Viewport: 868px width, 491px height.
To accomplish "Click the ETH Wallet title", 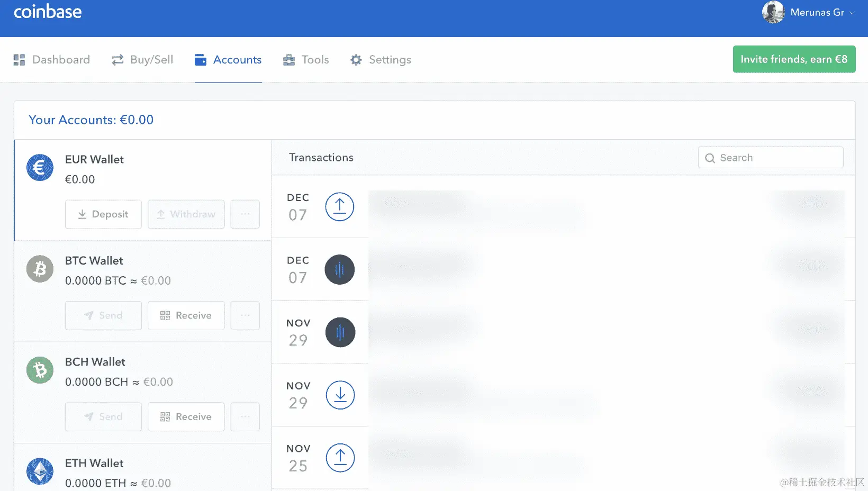I will tap(94, 463).
